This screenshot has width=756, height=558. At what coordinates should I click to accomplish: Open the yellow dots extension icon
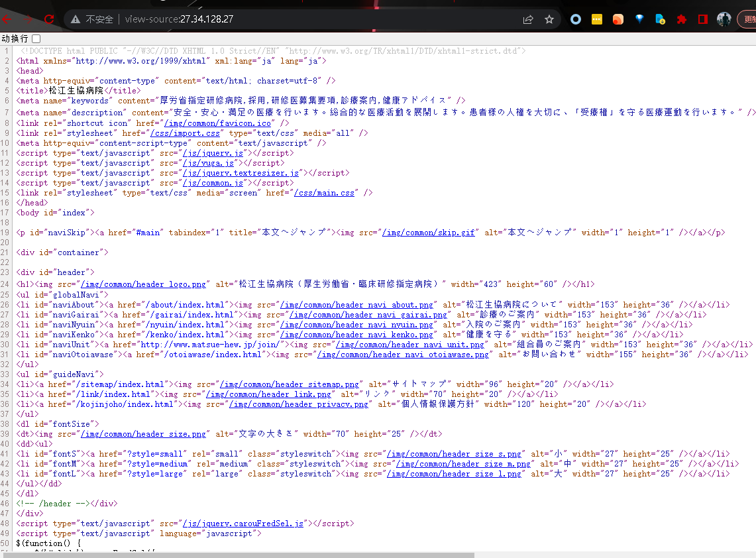click(x=597, y=19)
